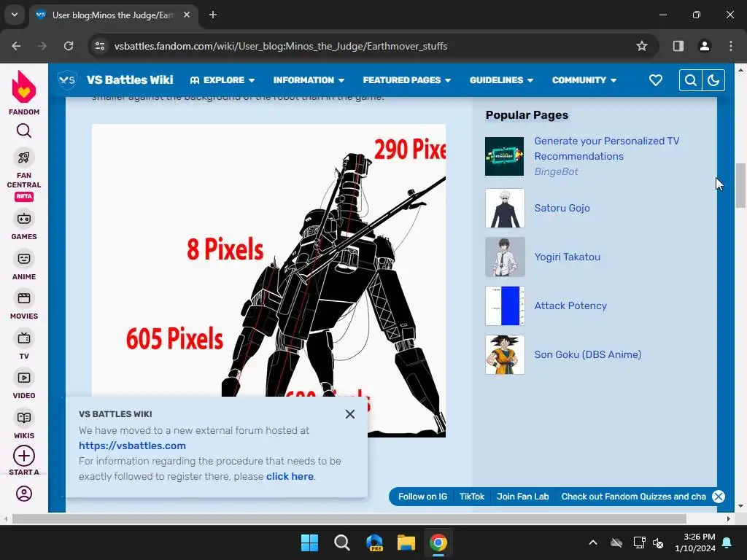This screenshot has width=747, height=560.
Task: Click Check out Fandom Quizzes banner link
Action: pos(634,497)
